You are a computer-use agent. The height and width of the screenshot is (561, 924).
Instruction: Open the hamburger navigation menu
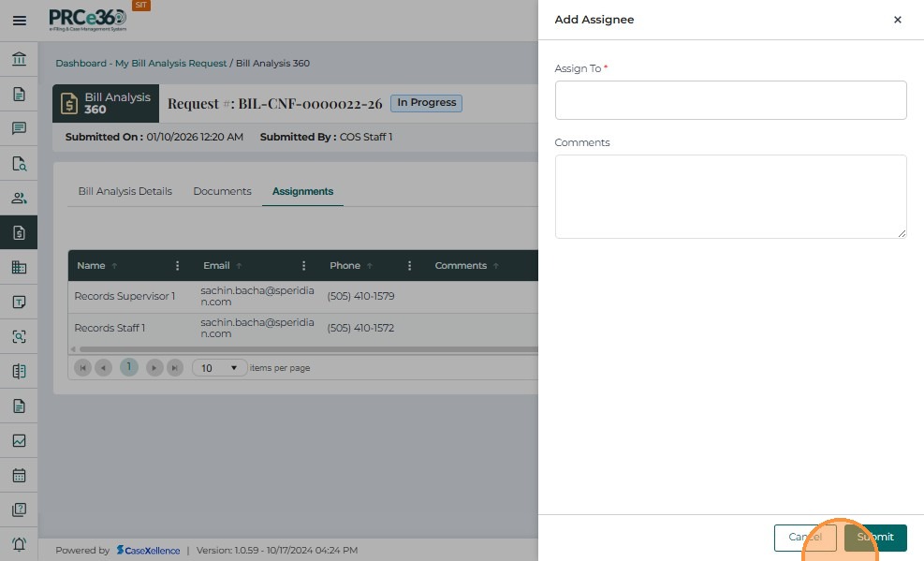point(20,21)
